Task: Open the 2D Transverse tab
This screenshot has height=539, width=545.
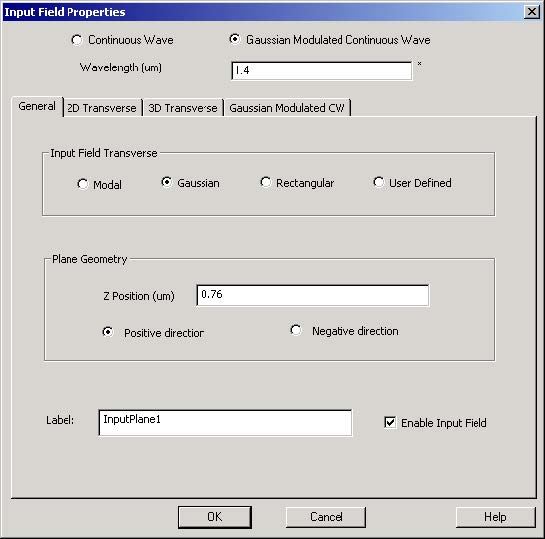Action: pos(102,108)
